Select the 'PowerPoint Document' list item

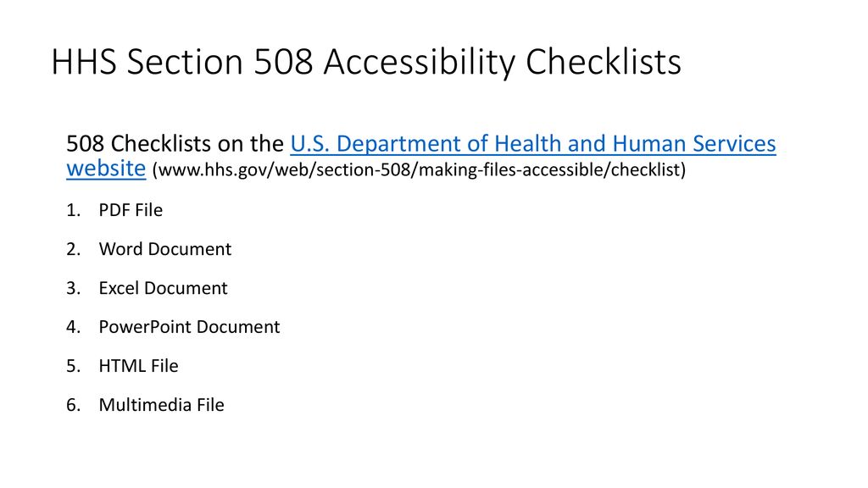189,327
